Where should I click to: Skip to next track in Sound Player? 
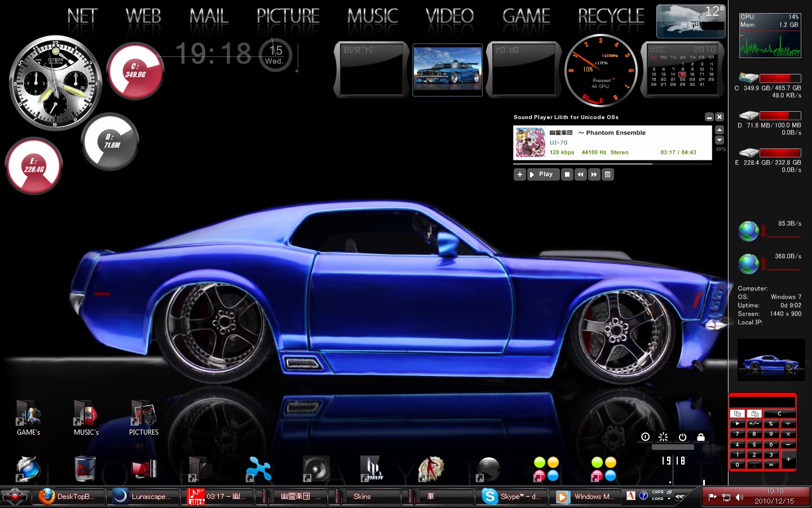click(594, 174)
